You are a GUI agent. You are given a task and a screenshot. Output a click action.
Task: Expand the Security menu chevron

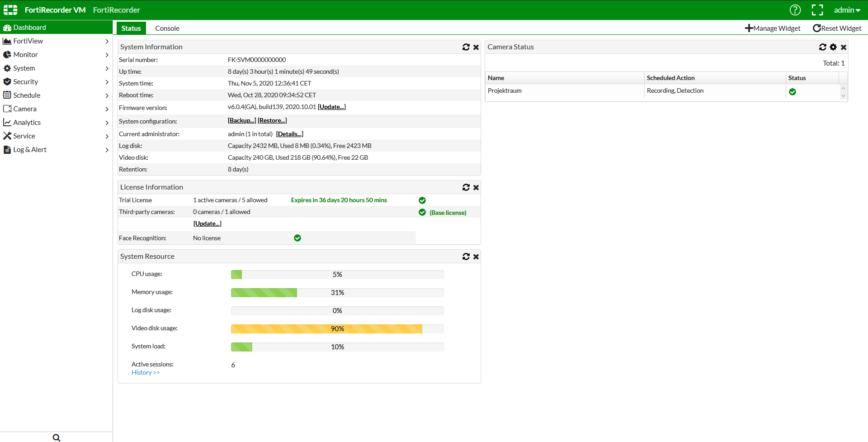(x=107, y=82)
